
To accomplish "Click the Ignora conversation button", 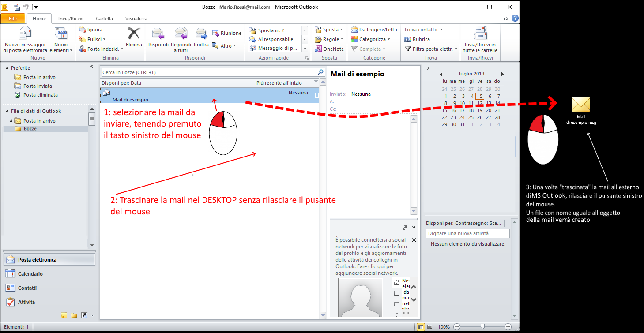I will pos(91,30).
